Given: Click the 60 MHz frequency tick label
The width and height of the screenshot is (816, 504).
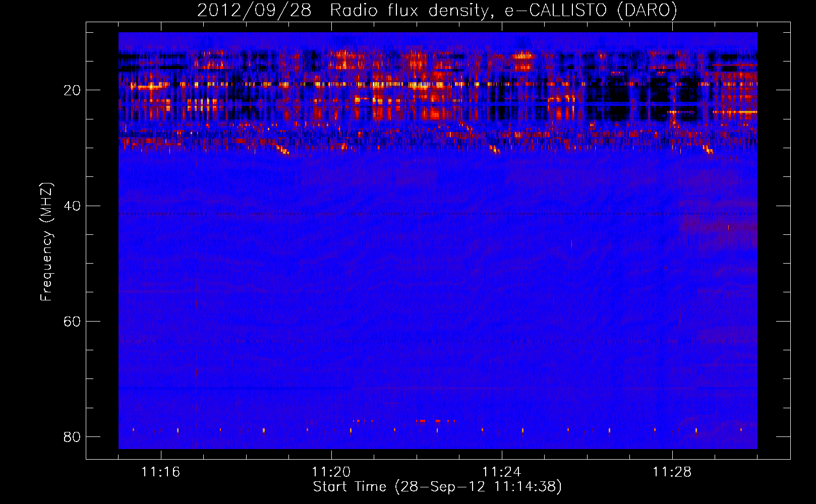Looking at the screenshot, I should click(x=72, y=321).
